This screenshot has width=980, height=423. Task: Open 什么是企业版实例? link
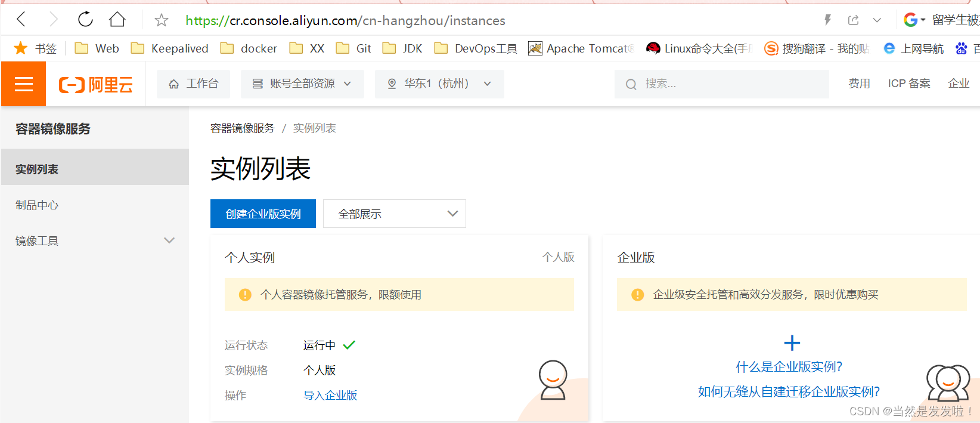(789, 367)
